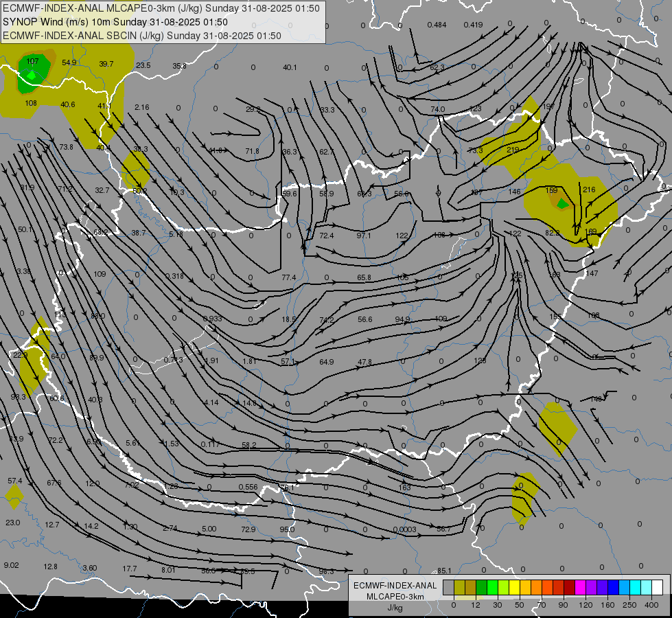
Task: Click the map value 82.2
Action: click(552, 233)
